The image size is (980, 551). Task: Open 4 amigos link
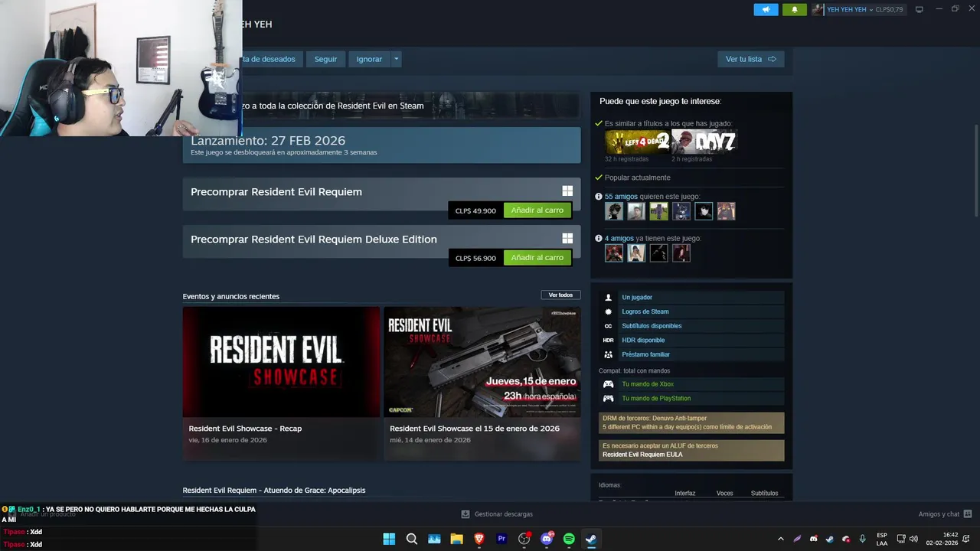point(619,239)
